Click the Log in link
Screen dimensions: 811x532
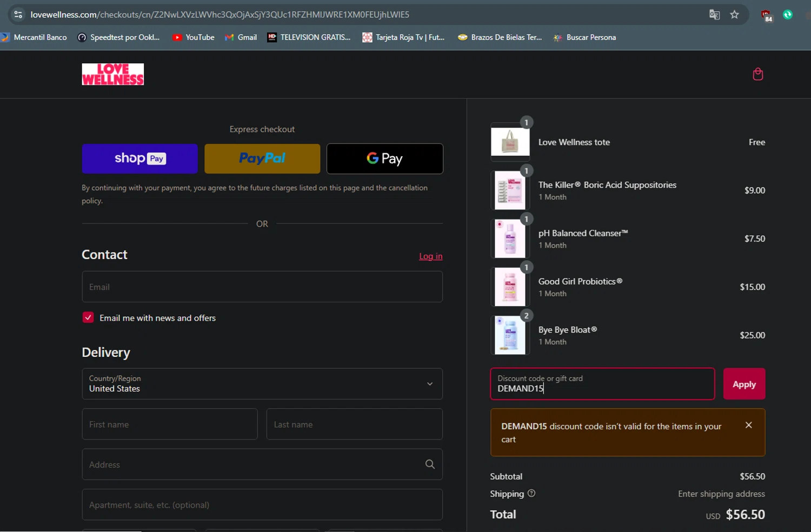point(430,256)
